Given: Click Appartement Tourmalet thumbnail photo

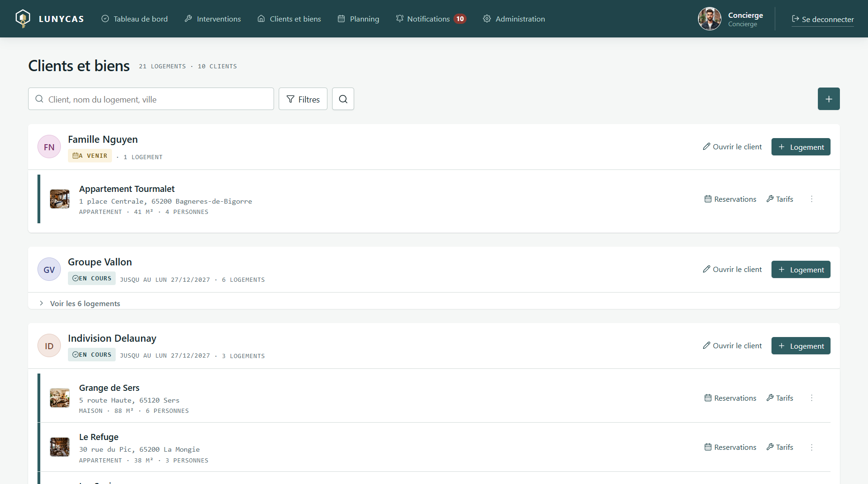Looking at the screenshot, I should (59, 199).
